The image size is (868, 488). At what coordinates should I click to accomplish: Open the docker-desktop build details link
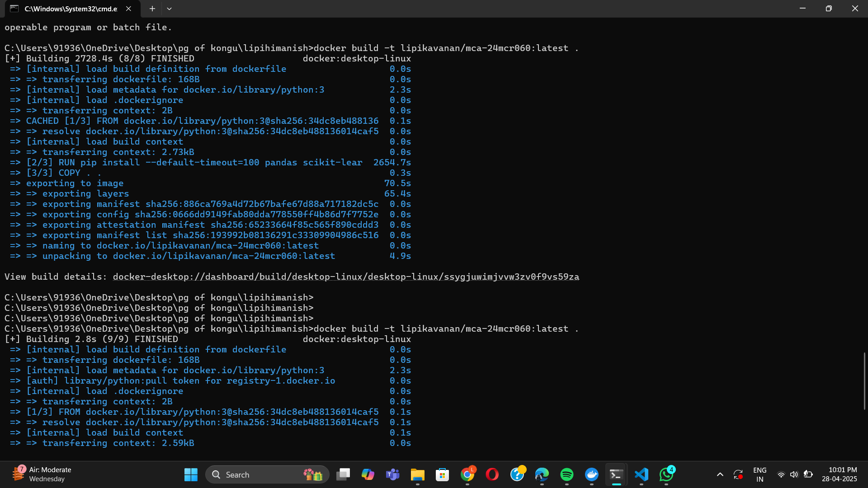[346, 277]
